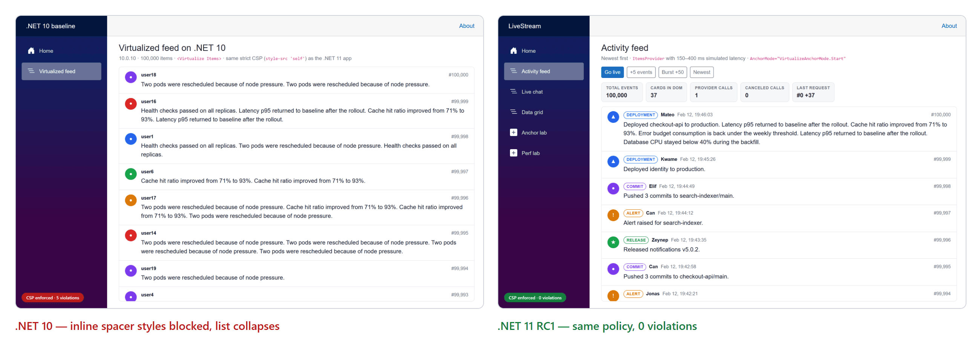This screenshot has height=348, width=980.
Task: Open Activity feed in LiveStream sidebar
Action: pos(544,71)
